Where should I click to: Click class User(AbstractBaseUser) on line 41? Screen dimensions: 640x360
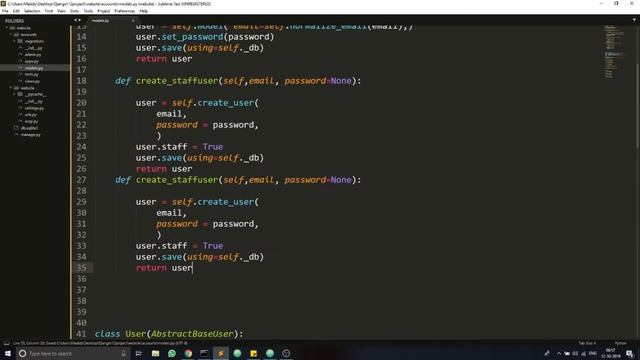(x=169, y=334)
